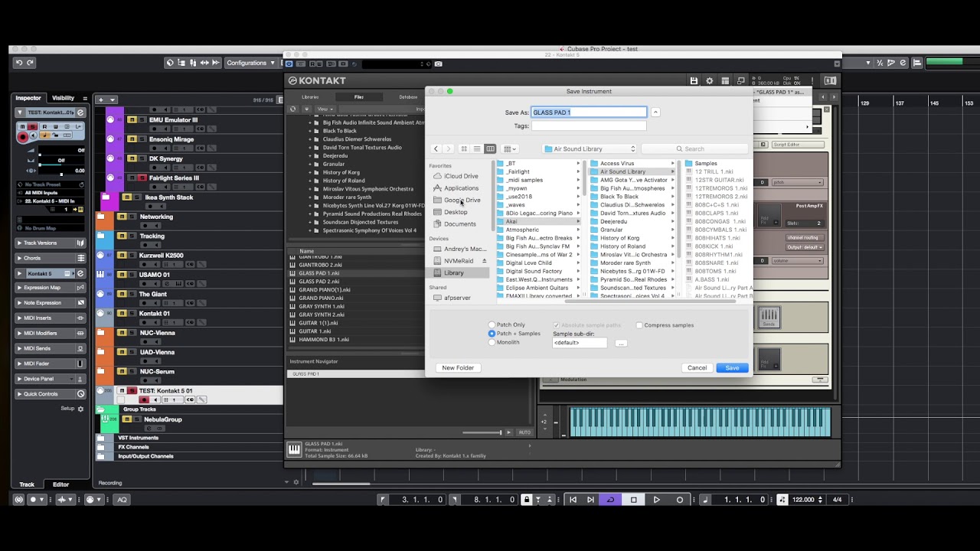Viewport: 980px width, 551px height.
Task: Click the Save As name field
Action: point(589,112)
